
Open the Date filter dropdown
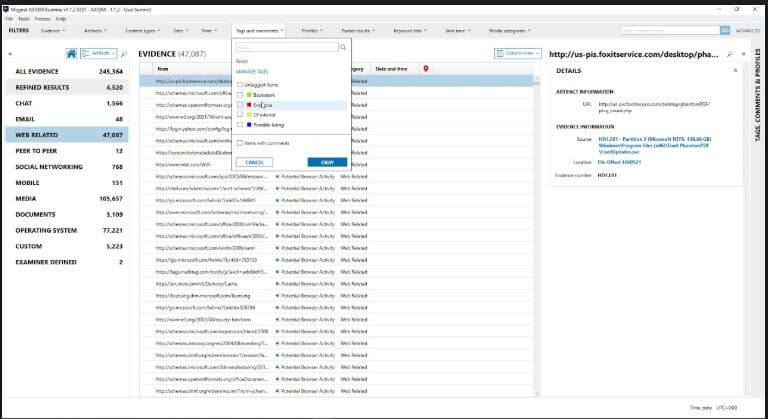(x=180, y=30)
